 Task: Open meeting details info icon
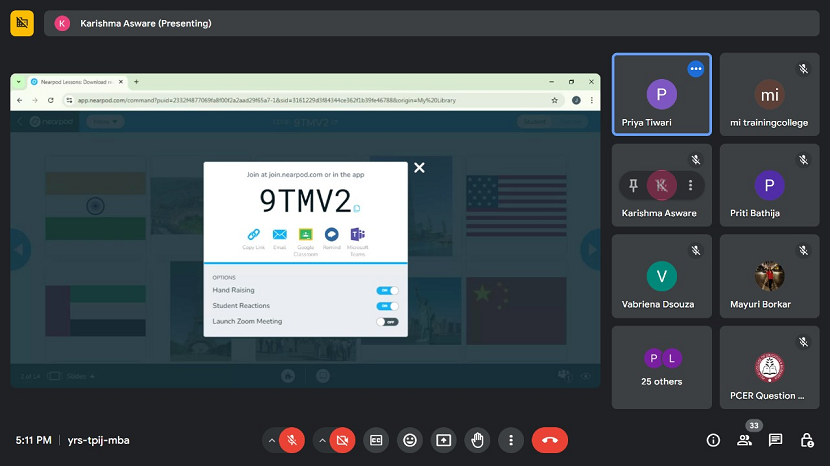pyautogui.click(x=713, y=440)
